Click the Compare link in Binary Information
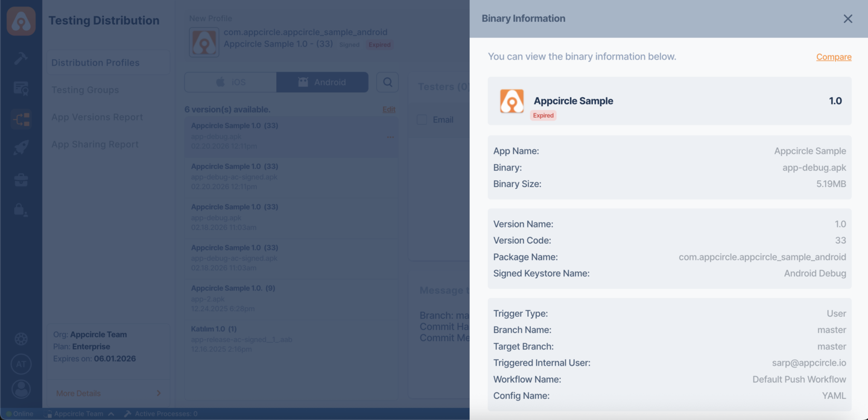868x420 pixels. [833, 57]
